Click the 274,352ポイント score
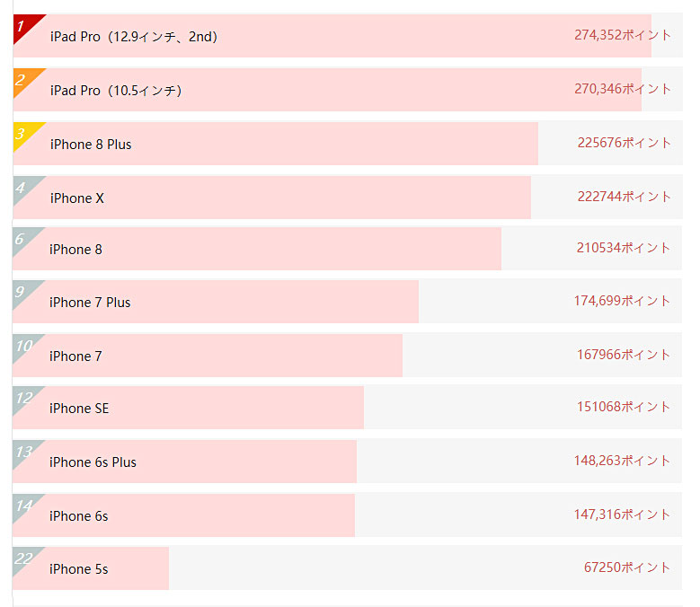 (623, 35)
